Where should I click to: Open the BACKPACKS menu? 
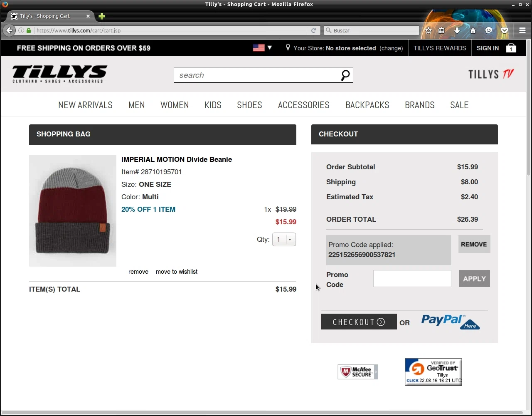[367, 105]
